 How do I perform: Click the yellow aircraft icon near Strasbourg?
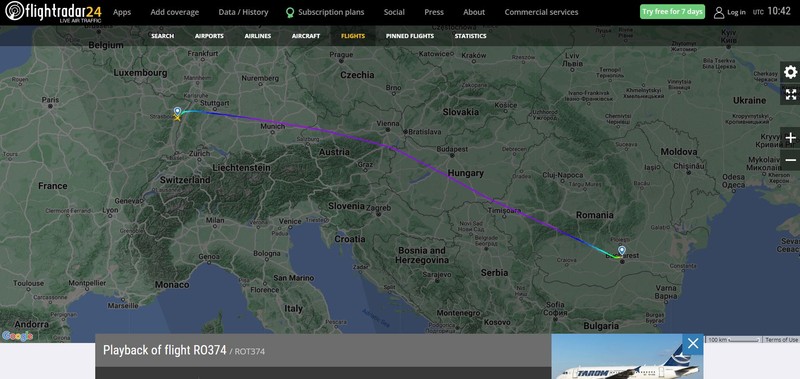[x=177, y=118]
